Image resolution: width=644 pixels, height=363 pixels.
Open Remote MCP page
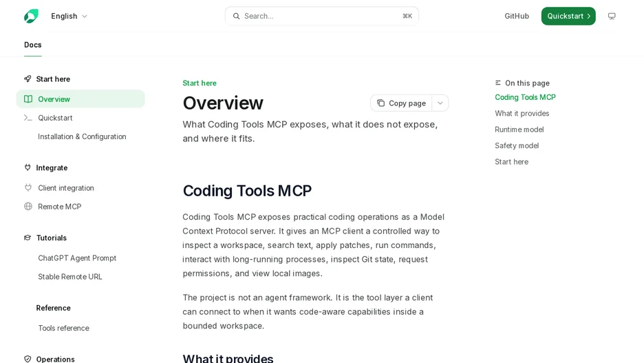tap(80, 207)
